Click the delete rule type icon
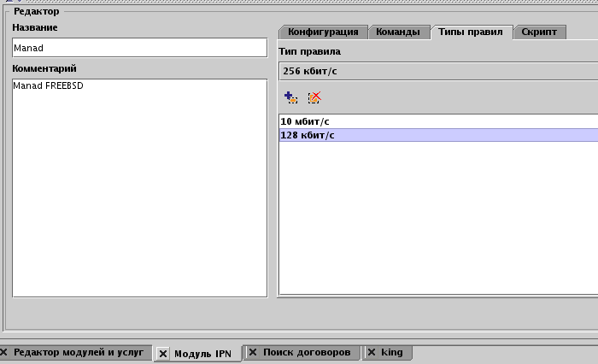 (x=314, y=98)
